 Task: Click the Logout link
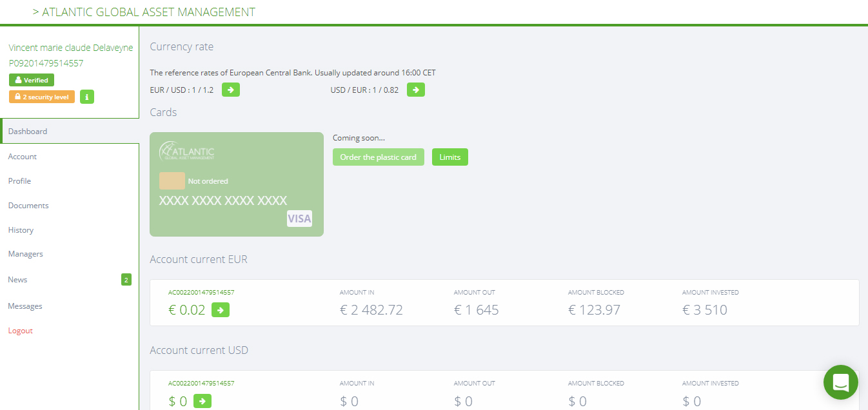(21, 331)
